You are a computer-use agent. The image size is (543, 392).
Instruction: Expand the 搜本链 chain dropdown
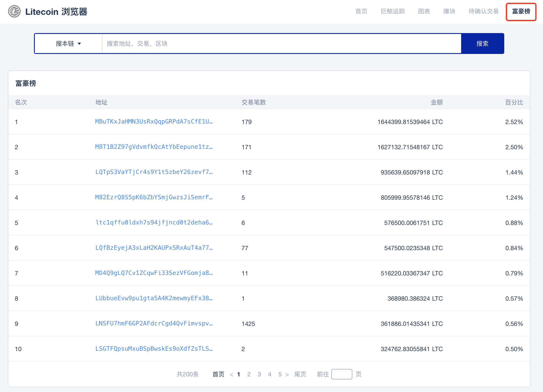pyautogui.click(x=68, y=44)
